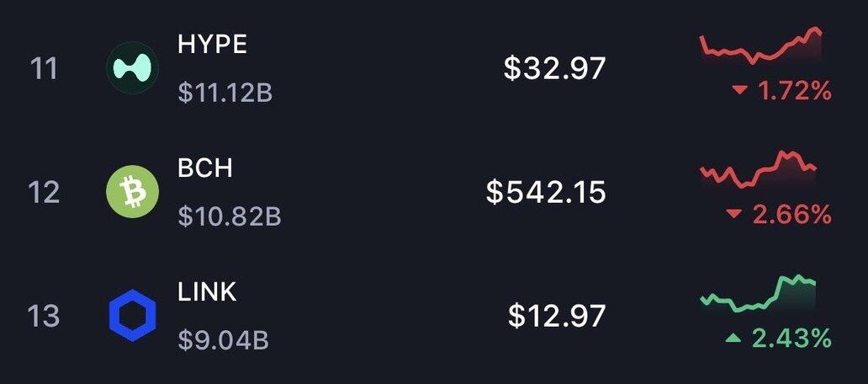The height and width of the screenshot is (384, 868).
Task: Click the BCH price $542.15
Action: (x=546, y=192)
